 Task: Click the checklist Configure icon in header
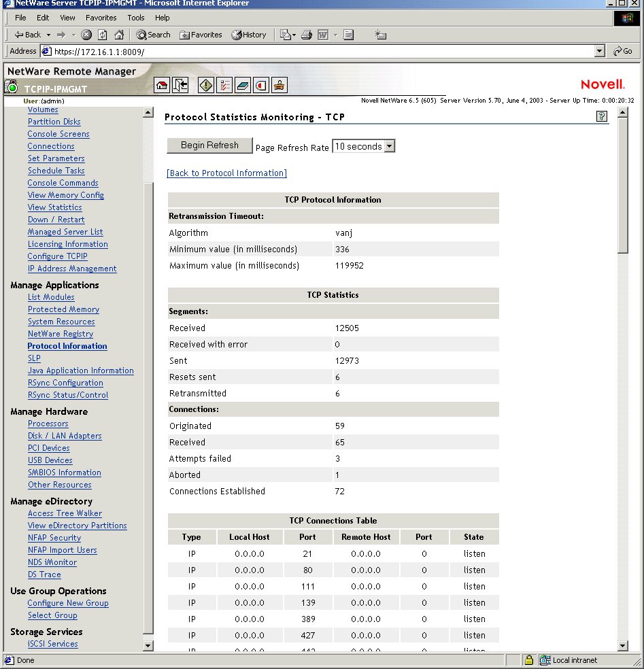point(225,85)
